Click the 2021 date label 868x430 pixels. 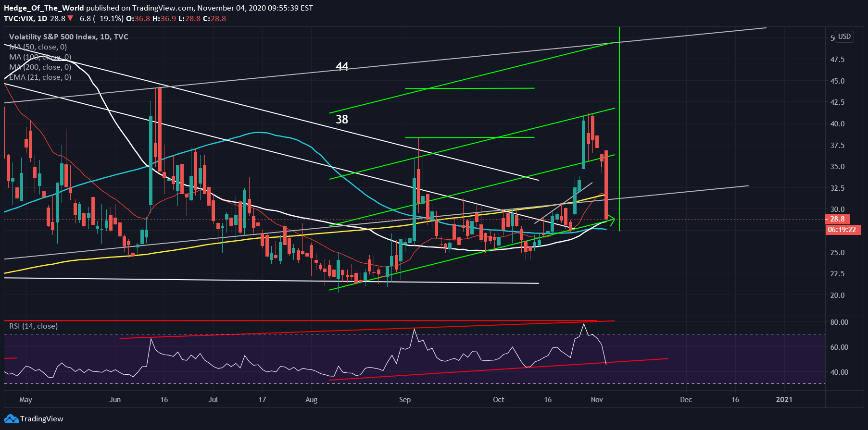(784, 400)
